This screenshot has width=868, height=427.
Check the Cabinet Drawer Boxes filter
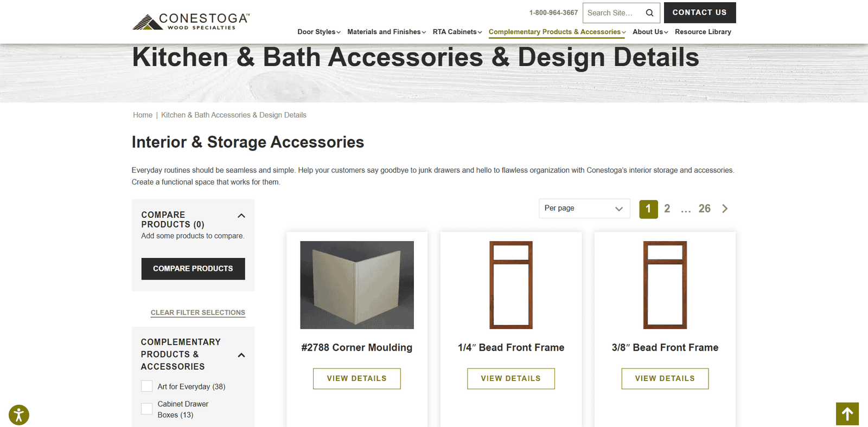click(146, 409)
